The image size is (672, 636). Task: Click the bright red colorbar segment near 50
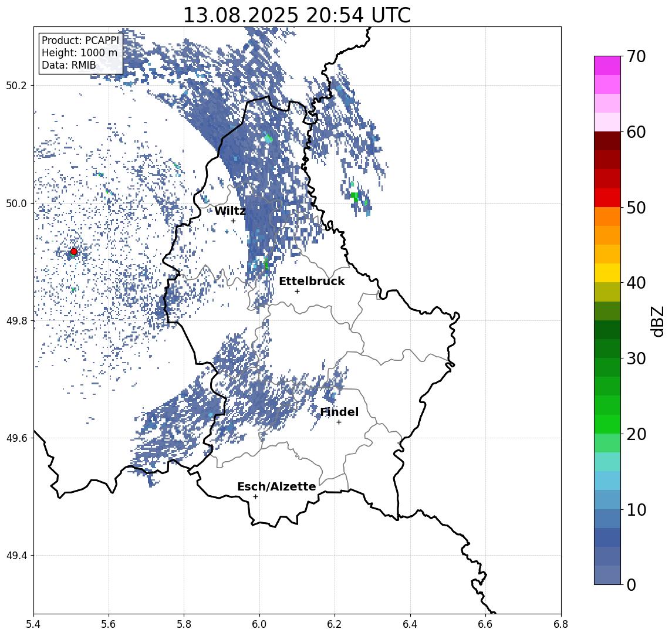click(607, 198)
